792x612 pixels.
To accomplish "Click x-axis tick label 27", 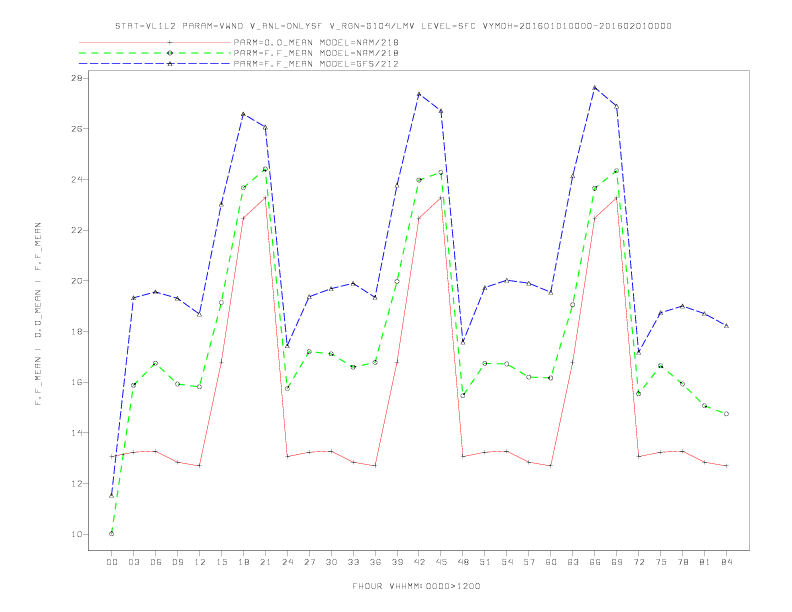I will [x=309, y=562].
